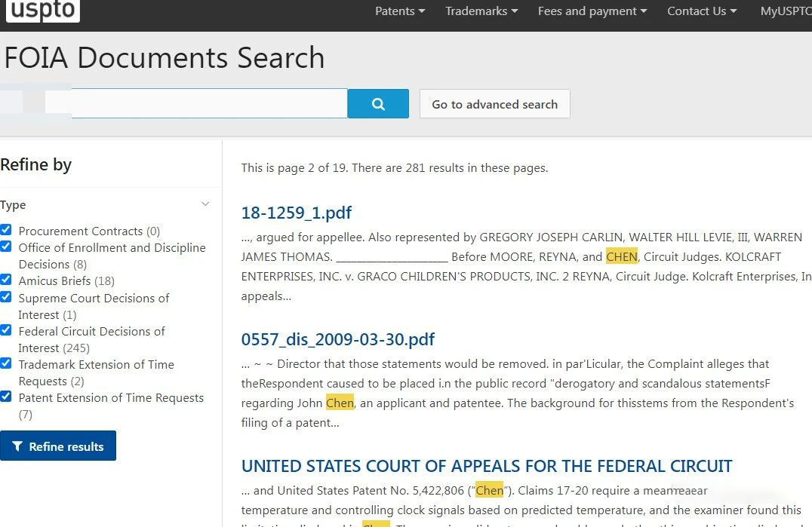Toggle the Amicus Briefs checkbox
The image size is (812, 527).
click(x=6, y=280)
